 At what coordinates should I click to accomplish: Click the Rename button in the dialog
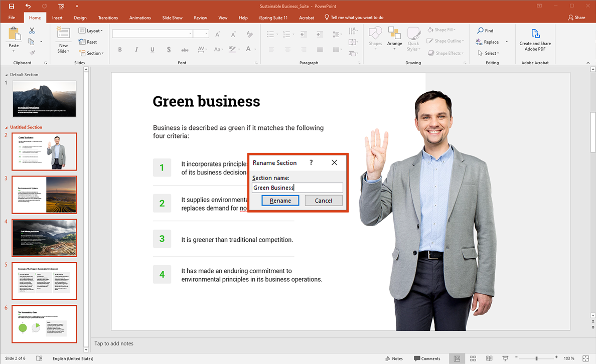280,200
